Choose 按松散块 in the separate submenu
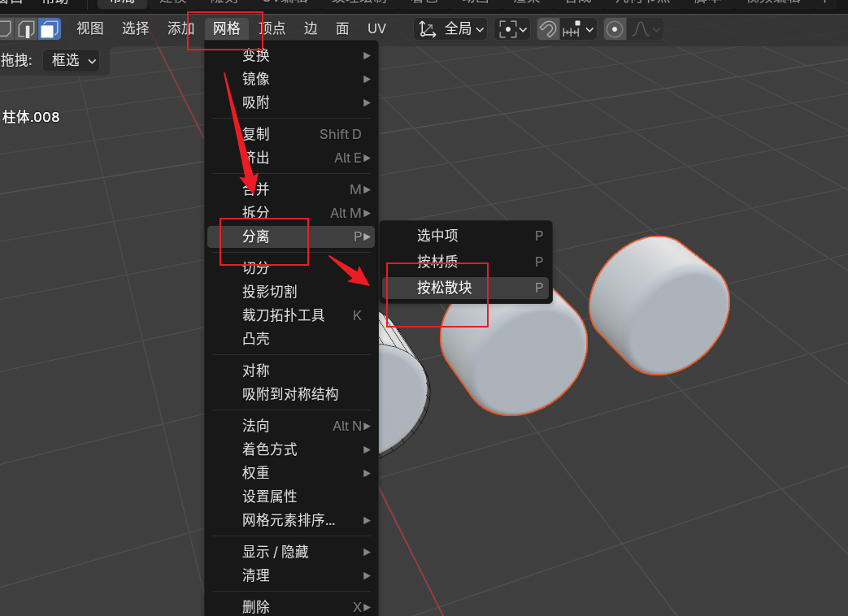Image resolution: width=848 pixels, height=616 pixels. (x=445, y=288)
